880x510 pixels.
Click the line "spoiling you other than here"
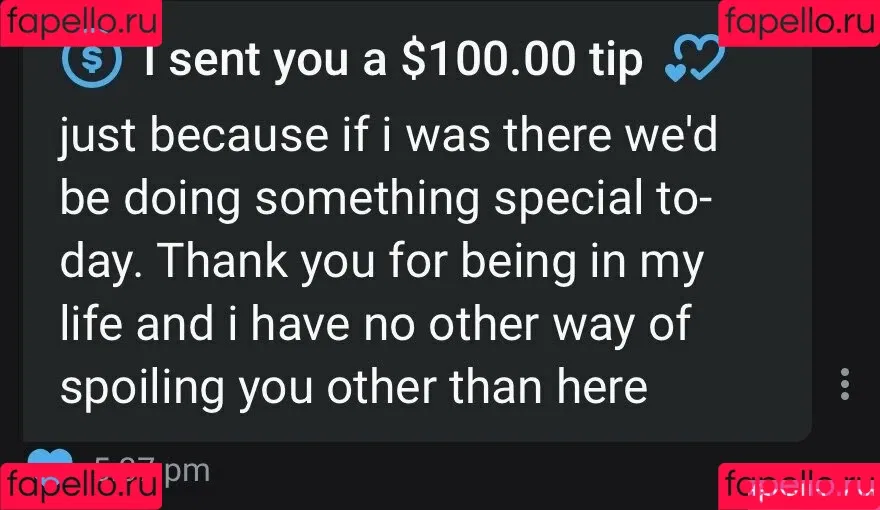354,388
